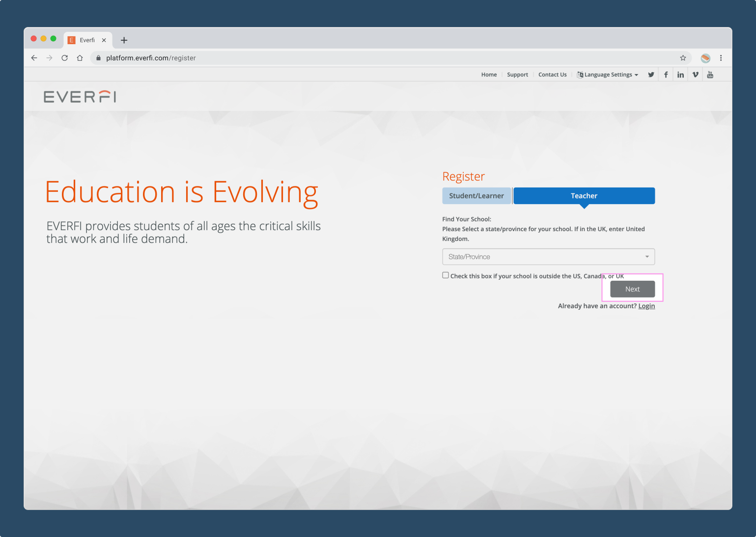Click the Login link
Viewport: 756px width, 537px height.
point(646,306)
